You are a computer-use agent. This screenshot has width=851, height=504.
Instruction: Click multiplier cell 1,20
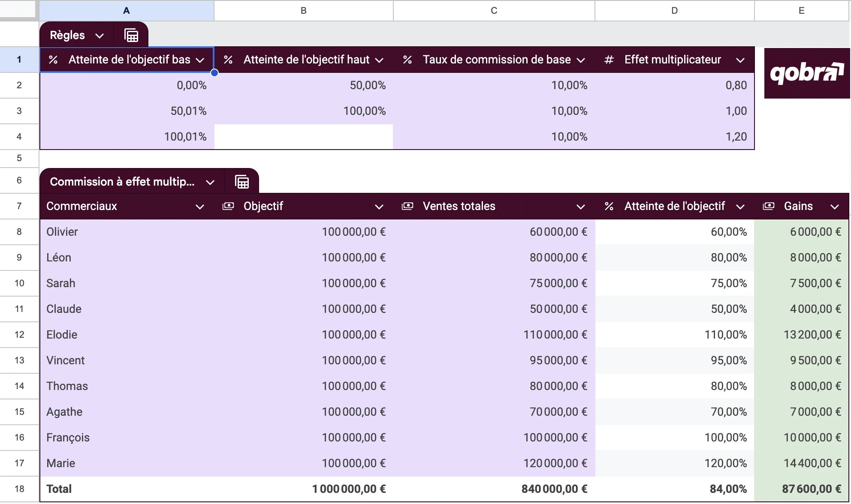click(675, 137)
